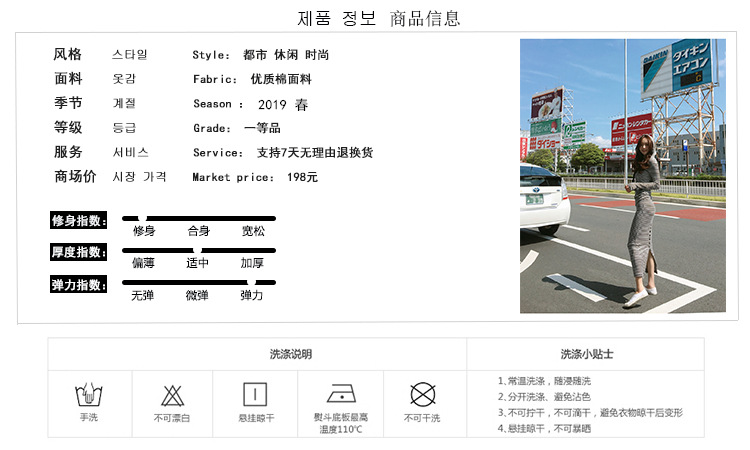Click the 不可漂白 caption text
Viewport: 750px width, 450px height.
[x=172, y=418]
